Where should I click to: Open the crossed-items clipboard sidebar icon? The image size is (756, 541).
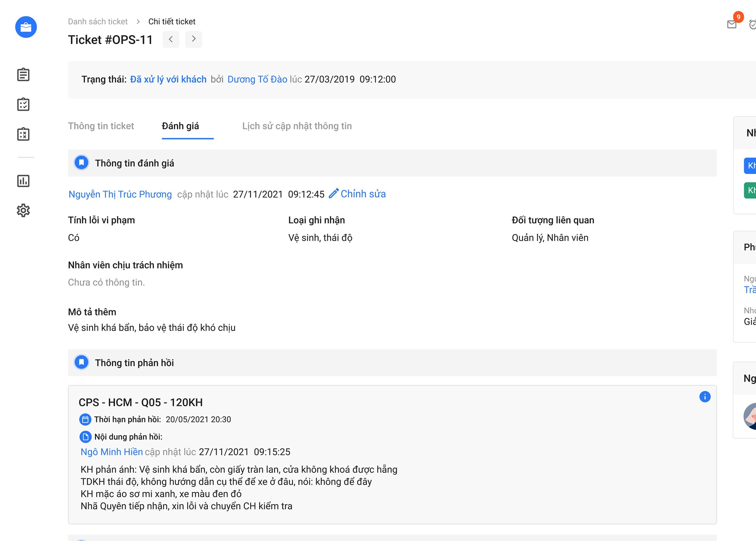[x=23, y=134]
